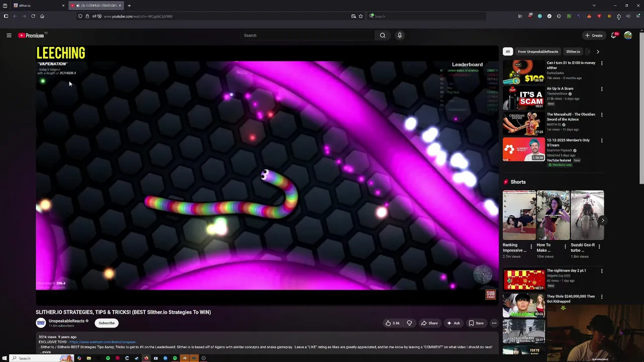Go back in browser history
Image resolution: width=644 pixels, height=362 pixels.
pyautogui.click(x=15, y=16)
